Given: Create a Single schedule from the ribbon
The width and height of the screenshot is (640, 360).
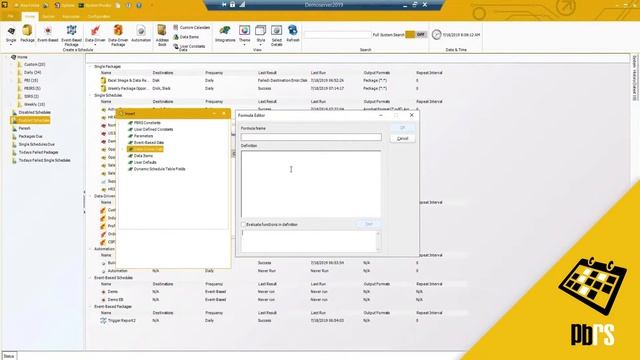Looking at the screenshot, I should (11, 33).
